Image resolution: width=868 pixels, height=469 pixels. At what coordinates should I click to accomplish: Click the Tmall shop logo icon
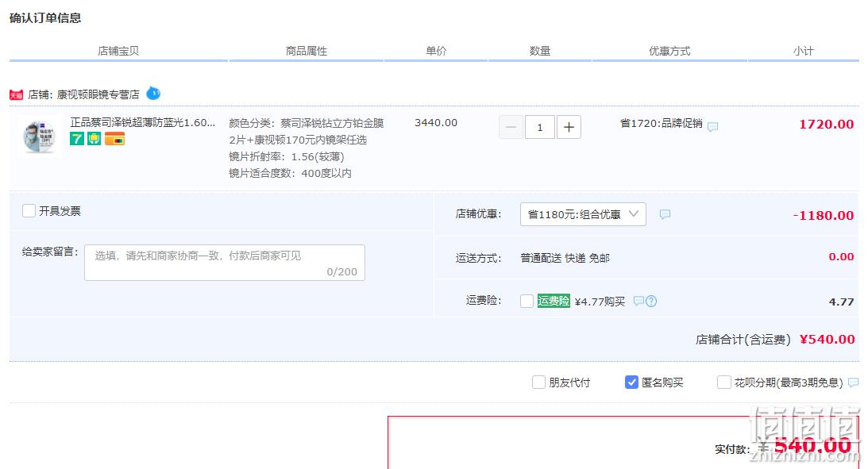pos(16,95)
